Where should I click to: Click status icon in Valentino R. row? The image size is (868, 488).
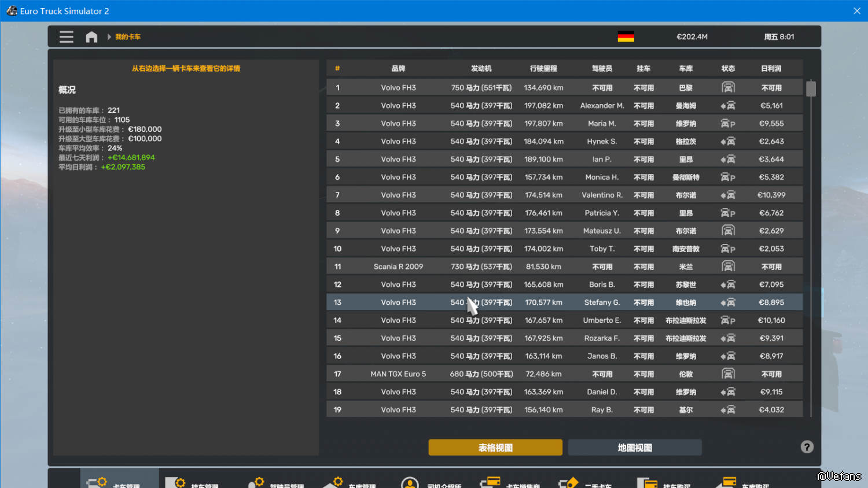(728, 195)
